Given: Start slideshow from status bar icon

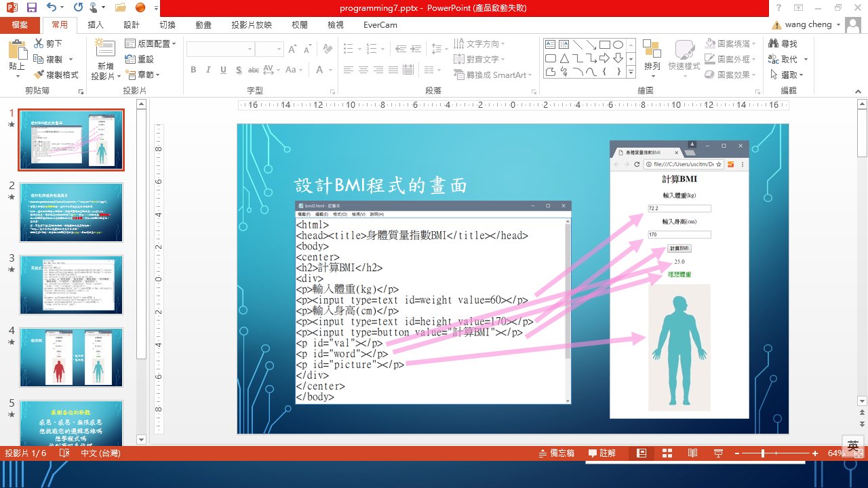Looking at the screenshot, I should (x=717, y=453).
